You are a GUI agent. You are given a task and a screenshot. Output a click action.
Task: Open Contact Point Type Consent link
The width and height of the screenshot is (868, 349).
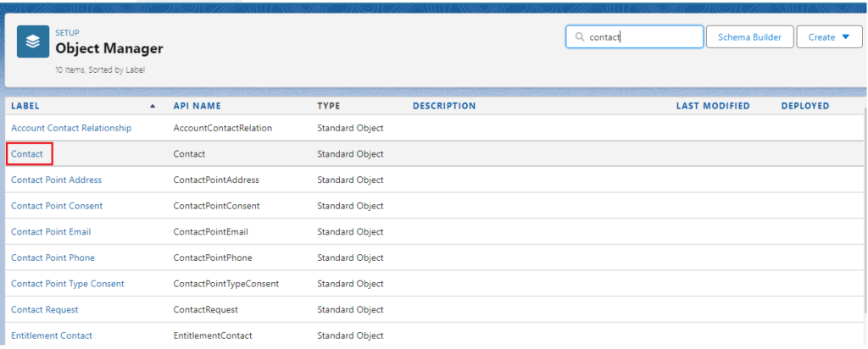pos(68,284)
